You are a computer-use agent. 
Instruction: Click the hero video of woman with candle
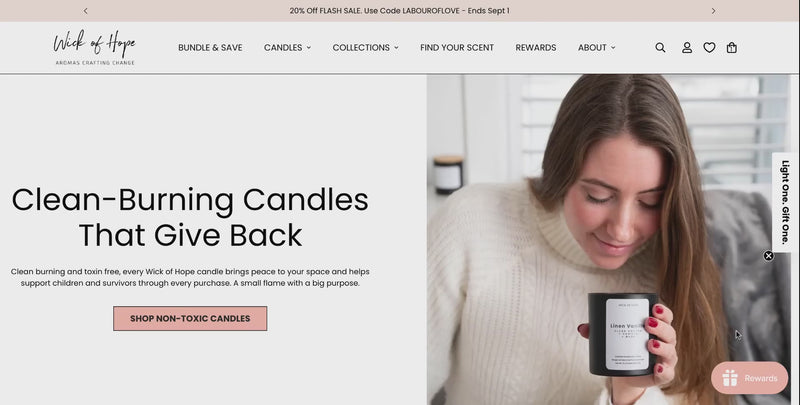pos(609,240)
